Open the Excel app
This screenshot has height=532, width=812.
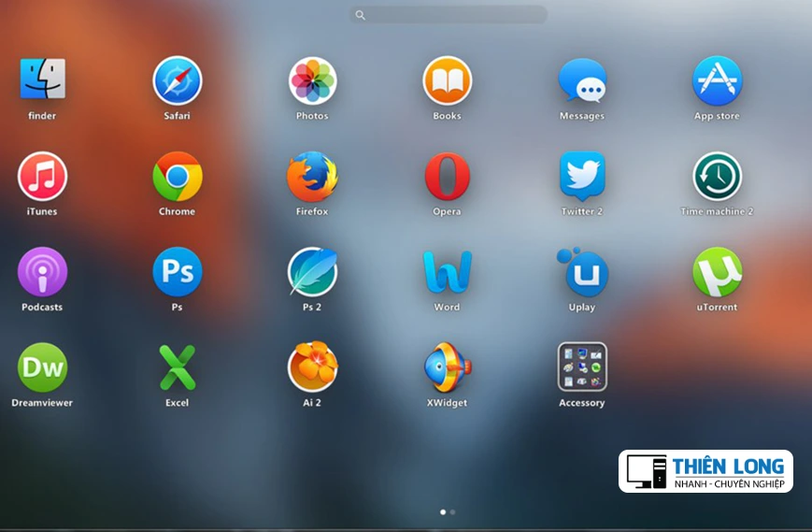[x=178, y=367]
